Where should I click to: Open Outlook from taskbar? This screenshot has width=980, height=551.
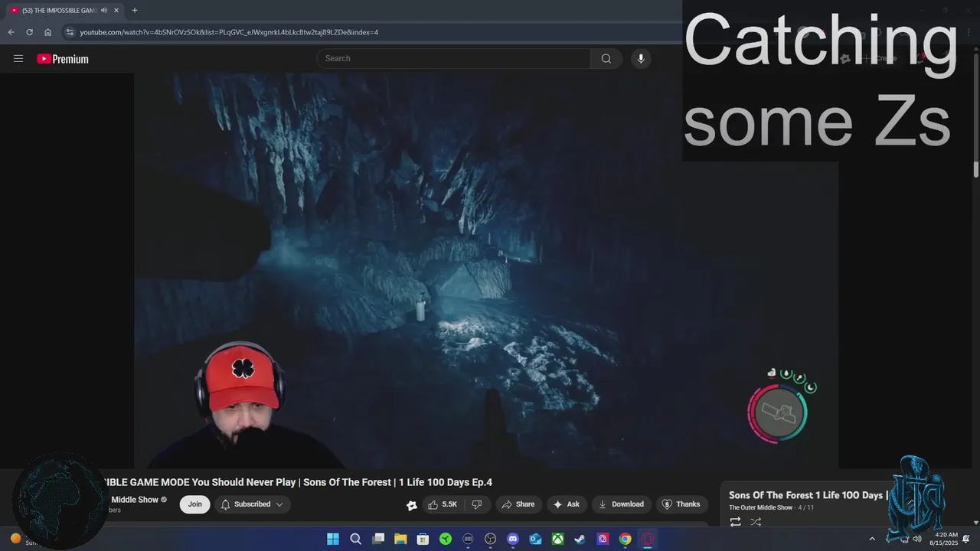[x=536, y=539]
